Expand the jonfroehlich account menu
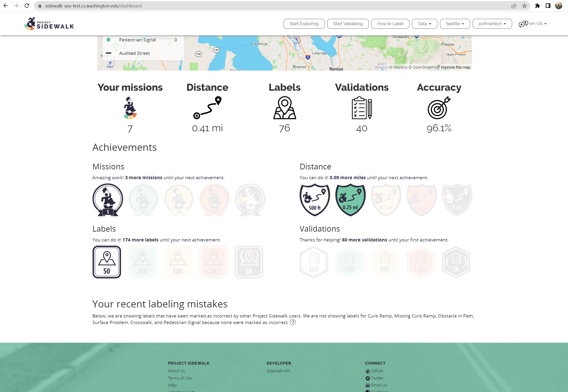Viewport: 568px width, 392px height. point(492,24)
